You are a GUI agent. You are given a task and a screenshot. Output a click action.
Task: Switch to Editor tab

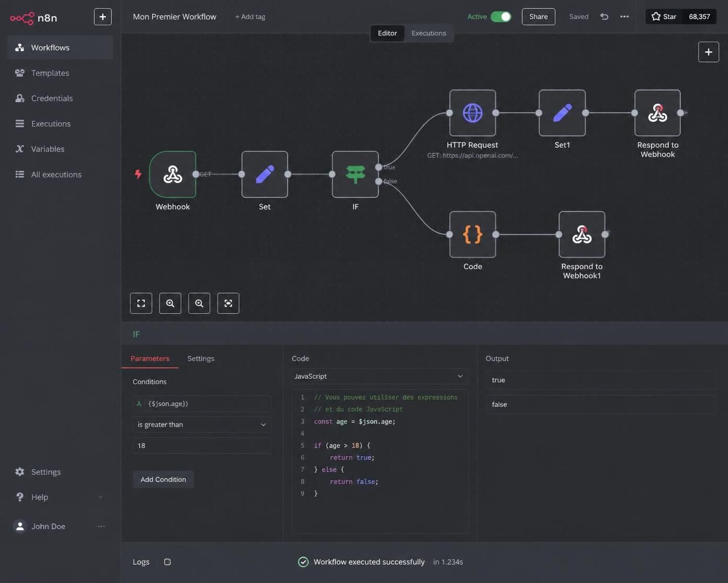coord(387,33)
